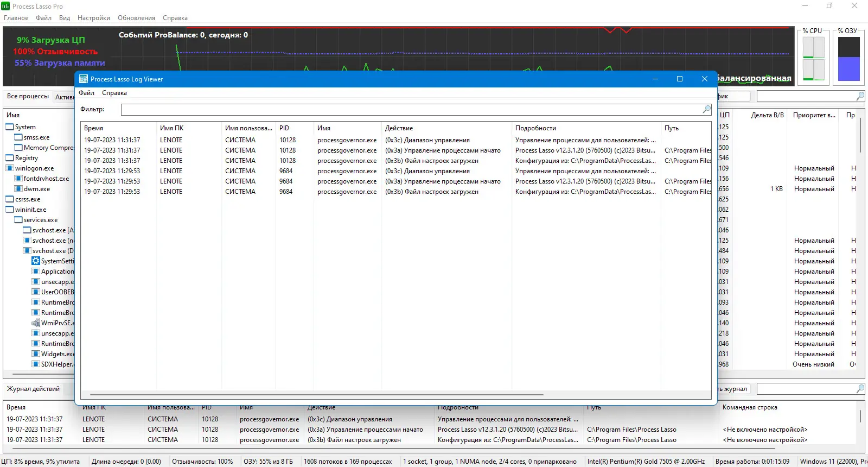
Task: Open the Справка menu in Log Viewer
Action: 114,93
